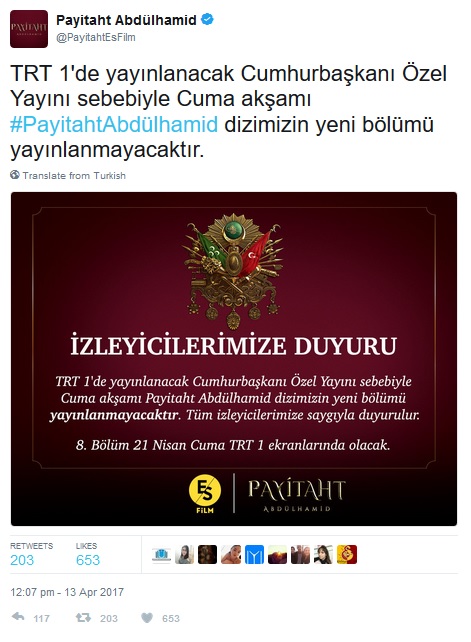Image resolution: width=471 pixels, height=642 pixels.
Task: Click the Ottoman coat of arms emblem
Action: pos(233,271)
